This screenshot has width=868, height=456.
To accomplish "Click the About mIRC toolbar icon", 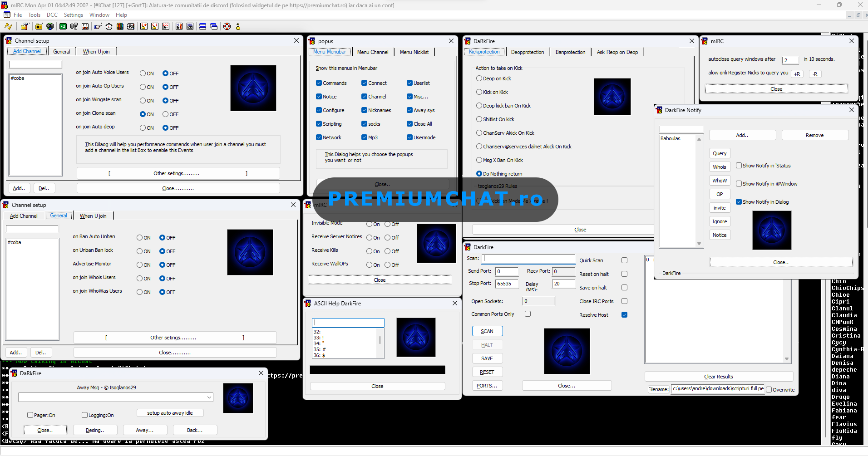I will point(238,26).
